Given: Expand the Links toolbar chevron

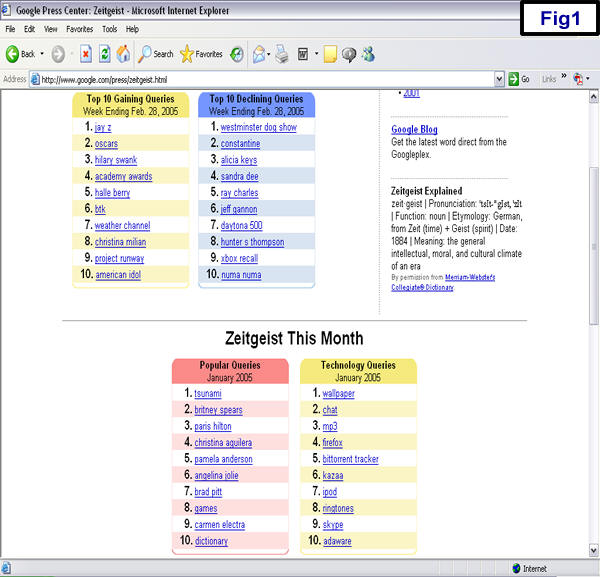Looking at the screenshot, I should (564, 76).
